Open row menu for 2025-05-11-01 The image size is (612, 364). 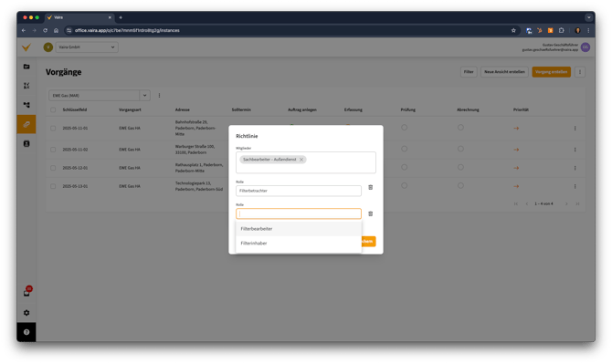(x=575, y=129)
